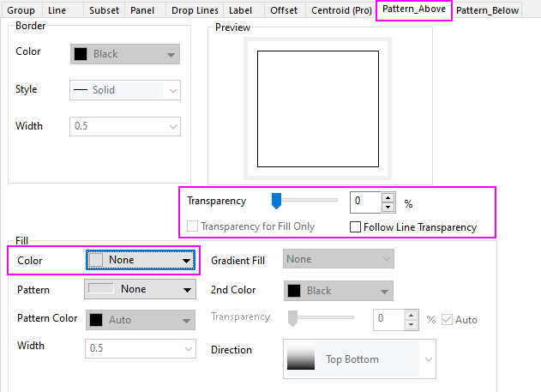Open the Drop Lines tab
This screenshot has width=541, height=392.
click(193, 10)
